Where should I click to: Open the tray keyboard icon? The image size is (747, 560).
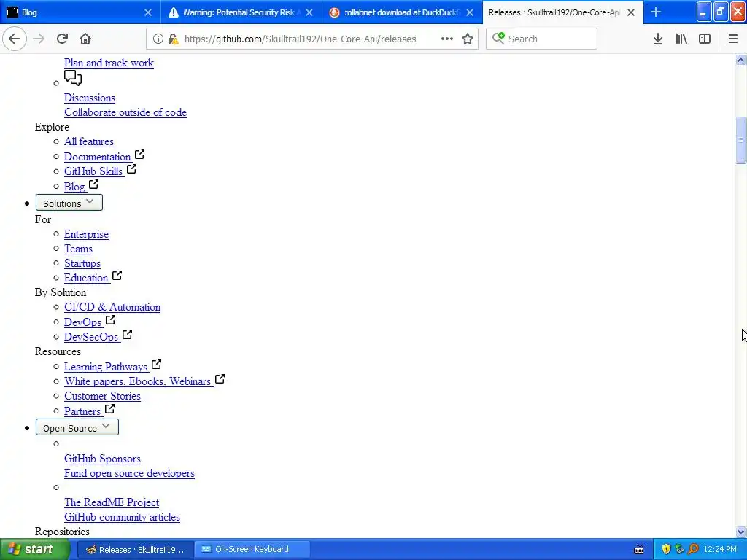(x=639, y=550)
